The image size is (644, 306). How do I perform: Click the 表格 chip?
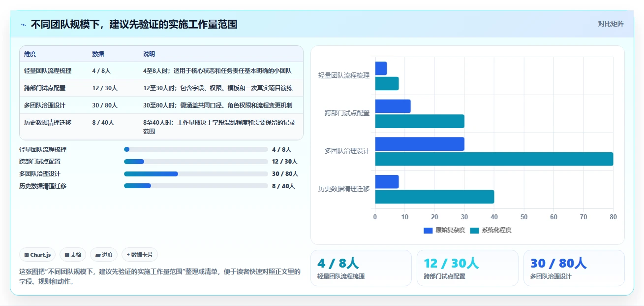(73, 255)
